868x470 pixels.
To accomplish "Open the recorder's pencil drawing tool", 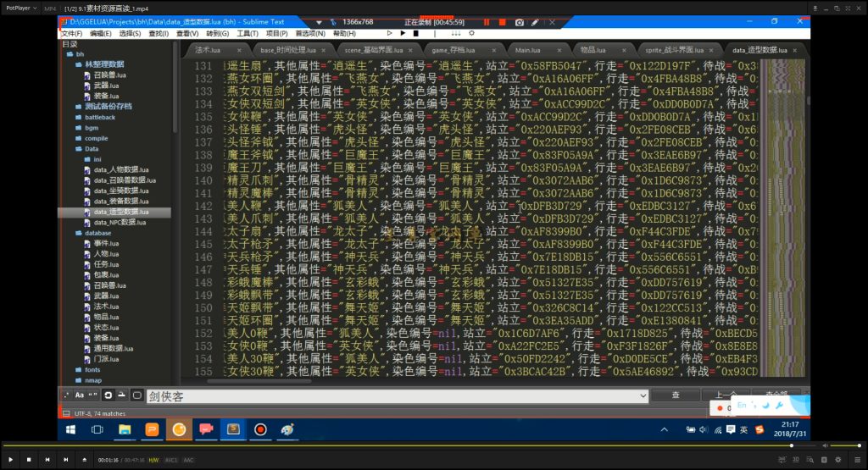I will [536, 23].
